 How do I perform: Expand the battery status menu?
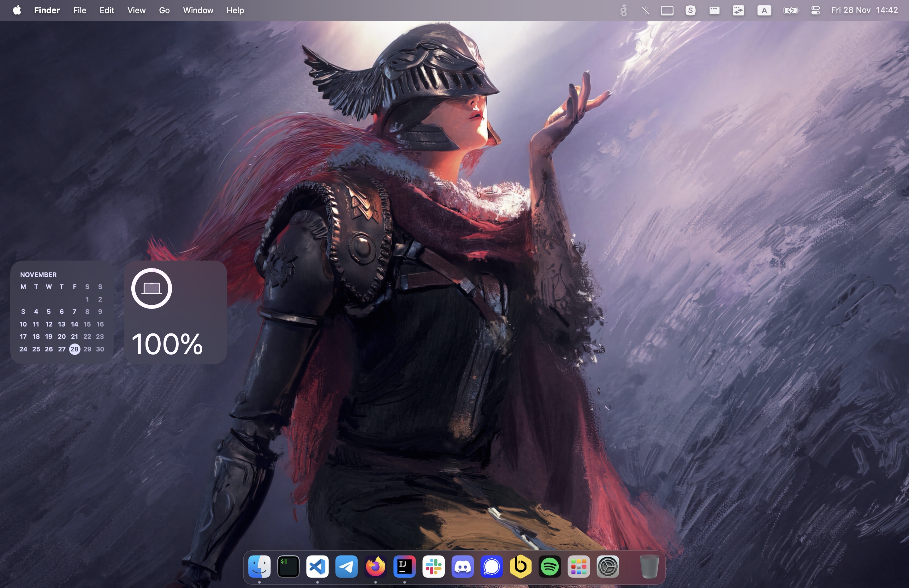coord(791,10)
